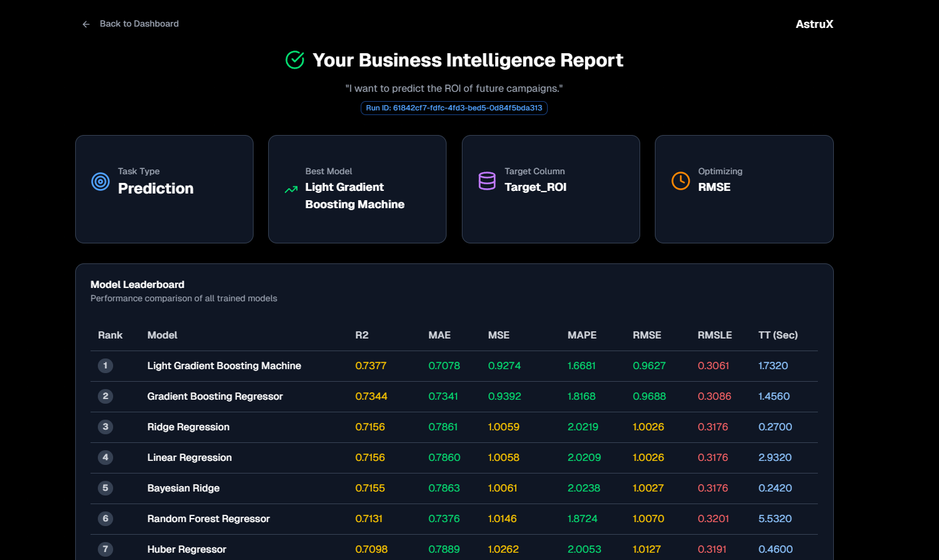The height and width of the screenshot is (560, 939).
Task: Click the Huber Regressor model name
Action: click(x=186, y=549)
